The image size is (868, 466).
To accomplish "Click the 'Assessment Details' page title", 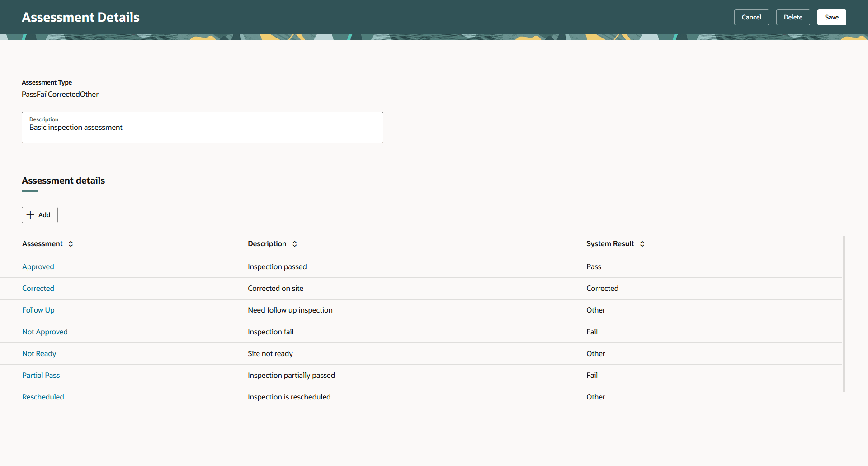I will coord(80,17).
